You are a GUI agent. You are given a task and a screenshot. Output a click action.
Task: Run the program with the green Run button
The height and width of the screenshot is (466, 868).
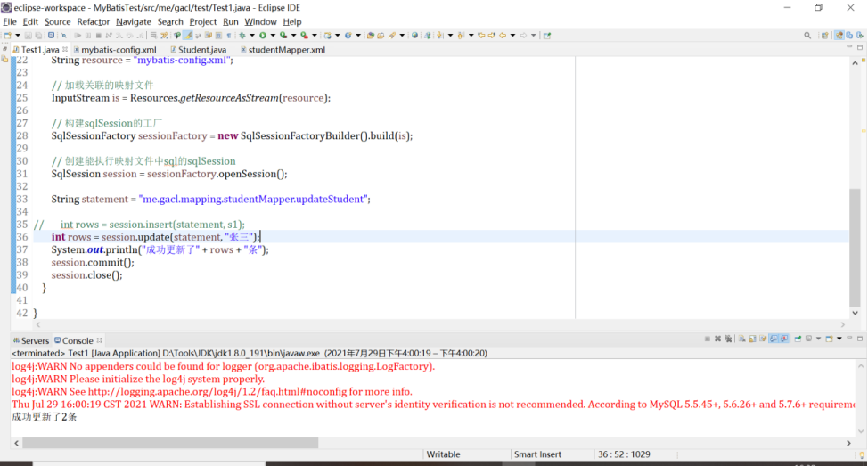point(262,36)
